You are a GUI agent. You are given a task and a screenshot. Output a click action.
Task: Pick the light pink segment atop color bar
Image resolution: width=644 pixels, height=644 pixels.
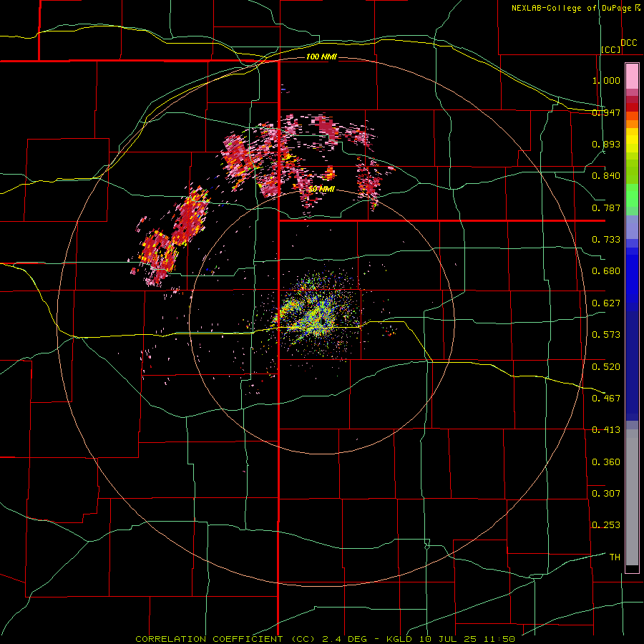[x=632, y=77]
